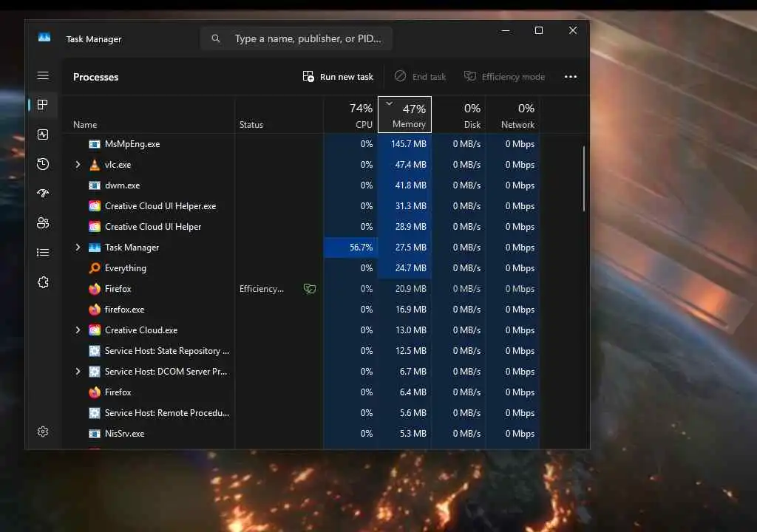Open the more options ellipsis menu
Image resolution: width=757 pixels, height=532 pixels.
coord(571,77)
